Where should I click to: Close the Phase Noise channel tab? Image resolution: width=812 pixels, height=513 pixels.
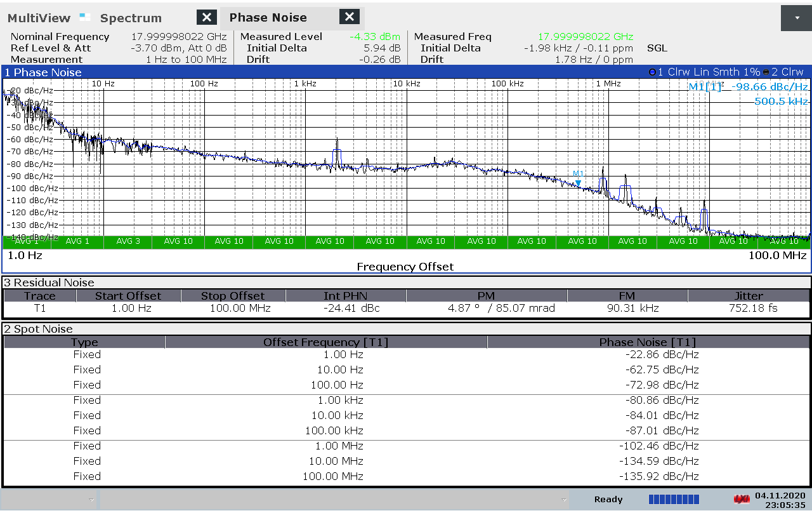pyautogui.click(x=350, y=17)
